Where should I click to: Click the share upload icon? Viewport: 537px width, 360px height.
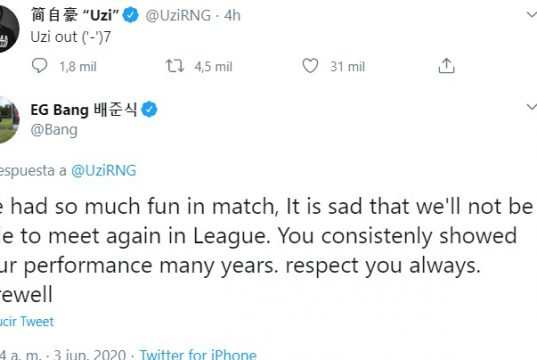pos(446,65)
